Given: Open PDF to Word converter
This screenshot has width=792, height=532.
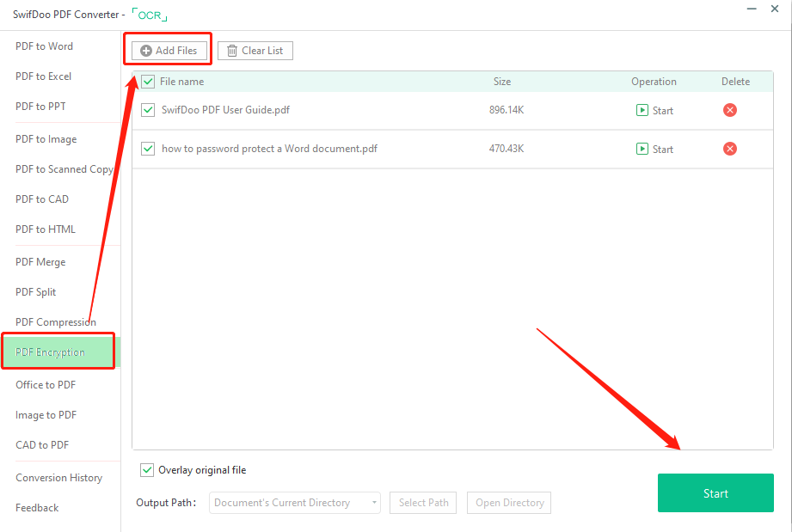Looking at the screenshot, I should [x=45, y=46].
